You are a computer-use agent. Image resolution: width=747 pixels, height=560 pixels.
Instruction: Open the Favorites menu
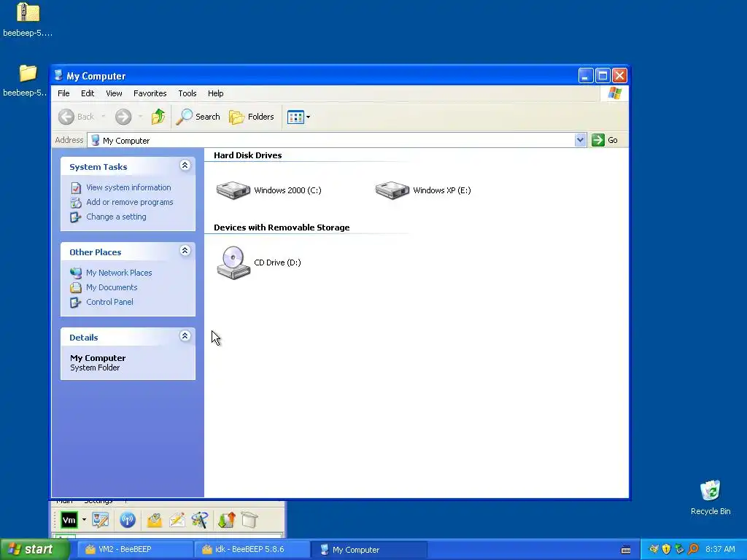click(150, 93)
